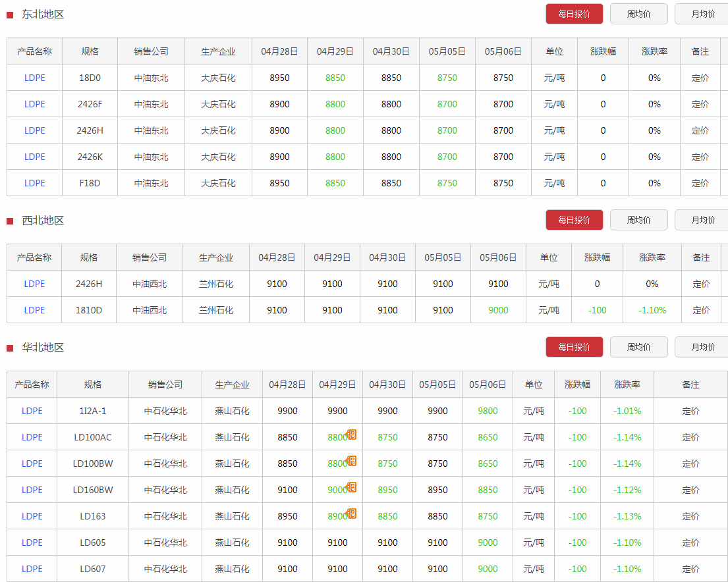Click the orange adjustment icon in LD100BW row
Viewport: 728px width, 582px height.
click(x=351, y=461)
